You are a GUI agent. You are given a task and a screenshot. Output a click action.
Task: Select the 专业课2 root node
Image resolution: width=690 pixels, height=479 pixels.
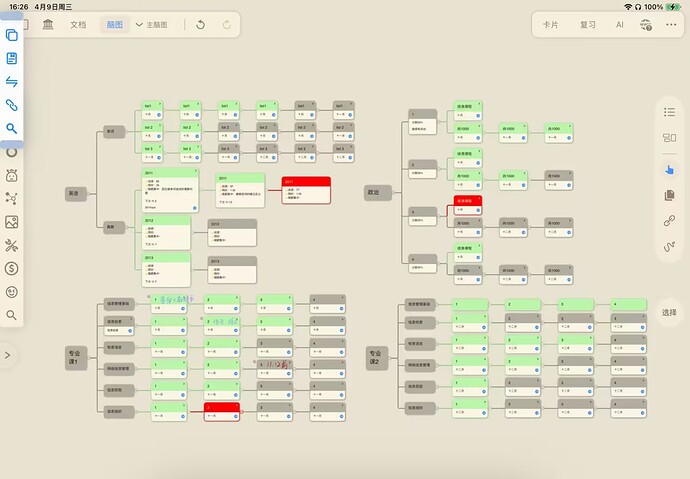tap(377, 358)
